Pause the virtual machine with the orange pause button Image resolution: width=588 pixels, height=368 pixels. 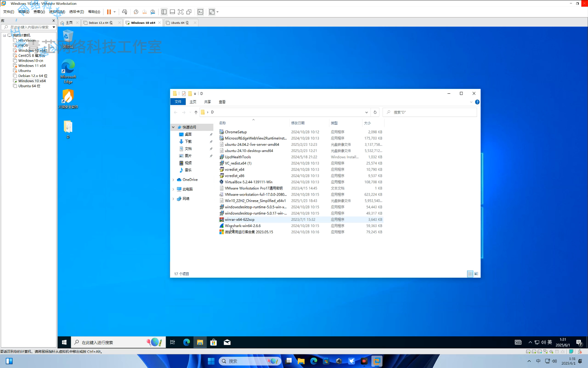pyautogui.click(x=109, y=12)
